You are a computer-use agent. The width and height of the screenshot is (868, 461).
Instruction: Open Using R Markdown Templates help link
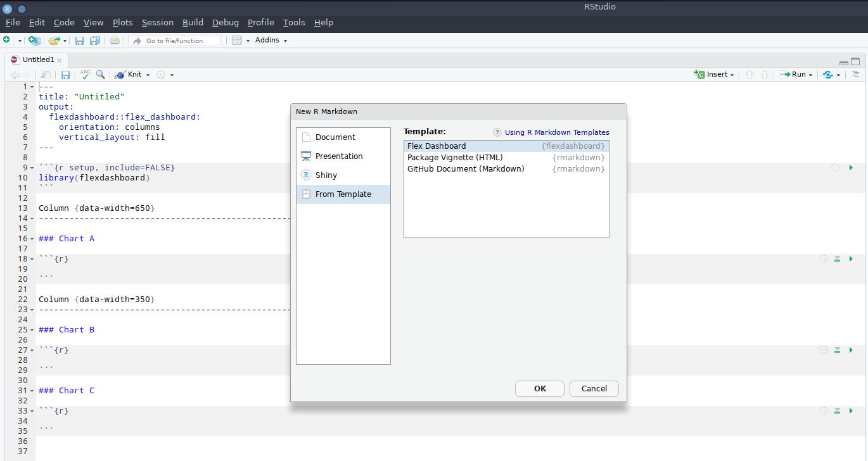pyautogui.click(x=557, y=132)
